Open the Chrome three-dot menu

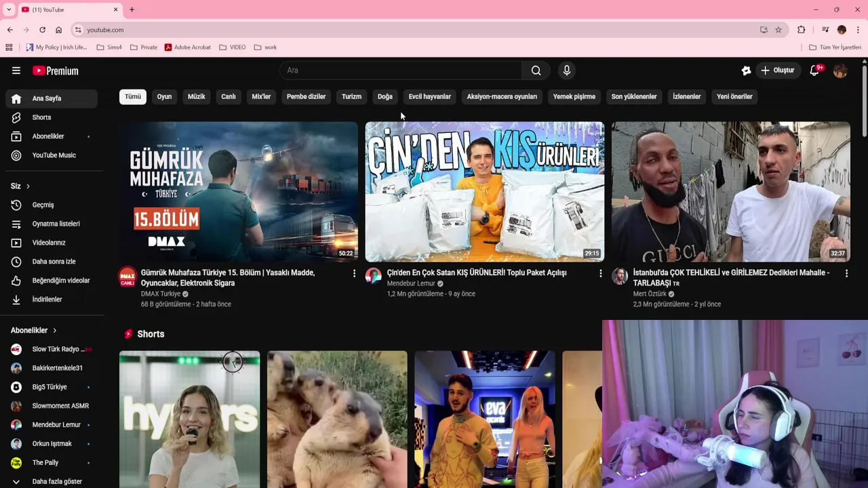pyautogui.click(x=859, y=30)
